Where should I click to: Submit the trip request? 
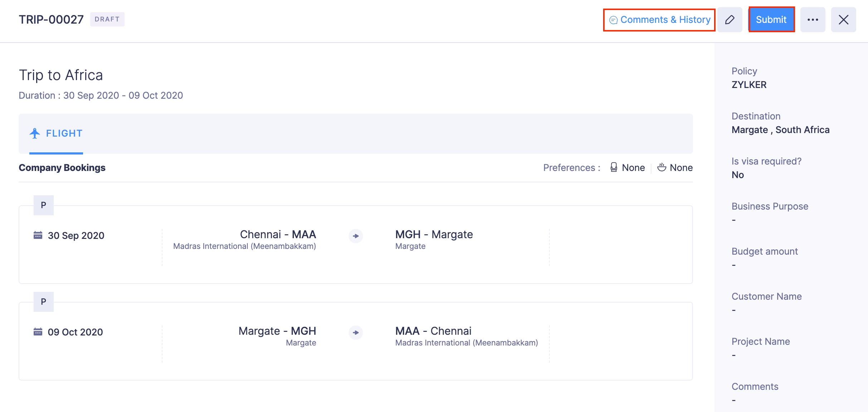tap(771, 20)
